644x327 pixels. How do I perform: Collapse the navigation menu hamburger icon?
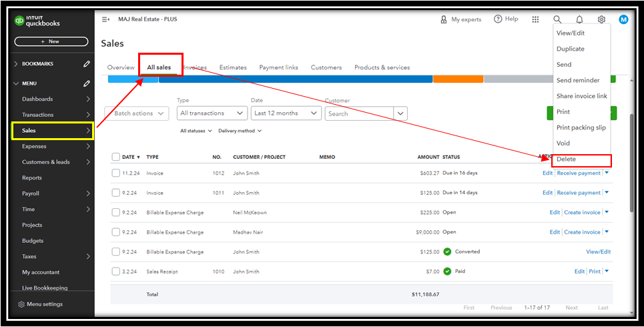[x=105, y=19]
